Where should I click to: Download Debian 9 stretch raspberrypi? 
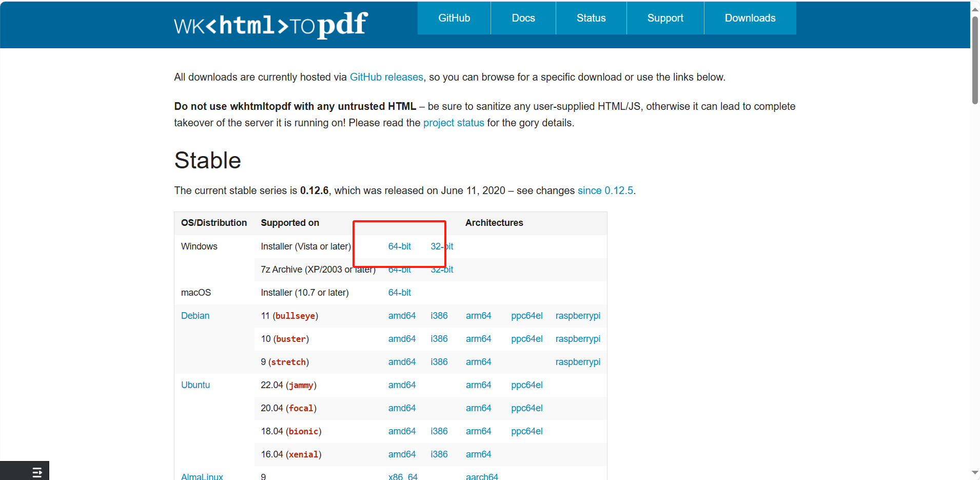coord(578,362)
